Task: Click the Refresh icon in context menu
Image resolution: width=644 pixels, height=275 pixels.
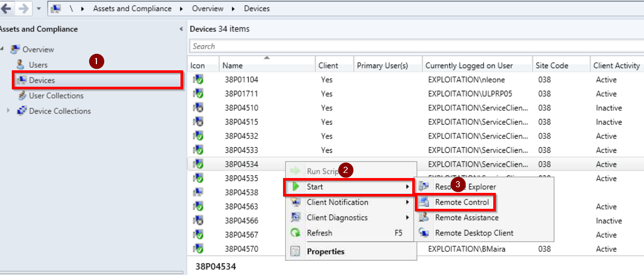Action: point(295,233)
